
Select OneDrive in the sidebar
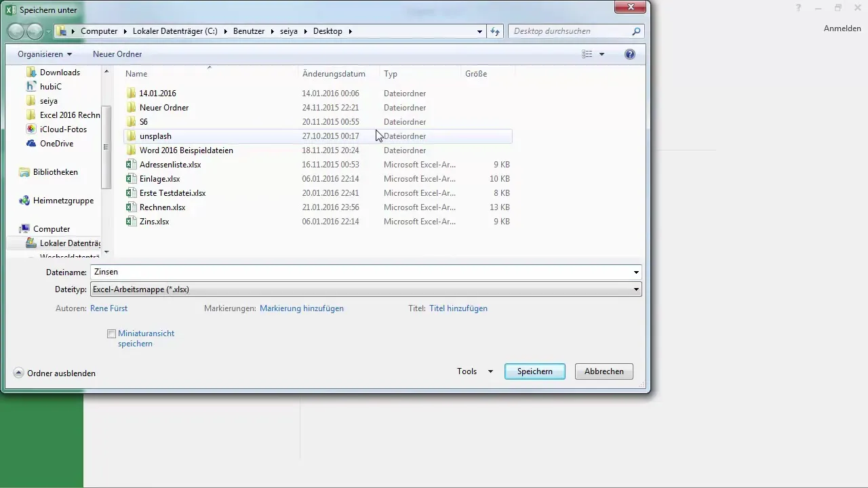coord(56,144)
